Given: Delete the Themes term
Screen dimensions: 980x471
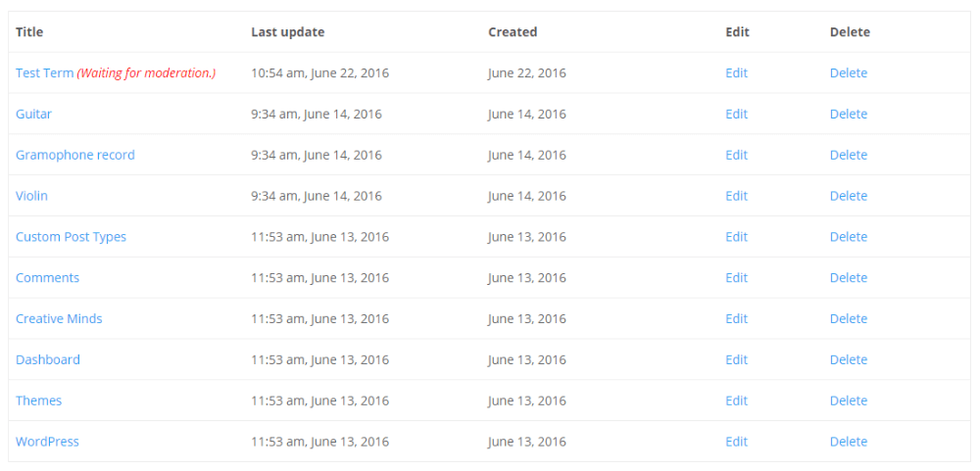Looking at the screenshot, I should (848, 401).
